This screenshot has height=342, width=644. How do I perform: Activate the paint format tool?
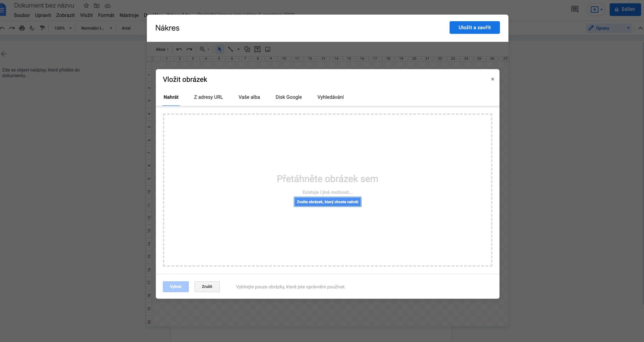[42, 28]
